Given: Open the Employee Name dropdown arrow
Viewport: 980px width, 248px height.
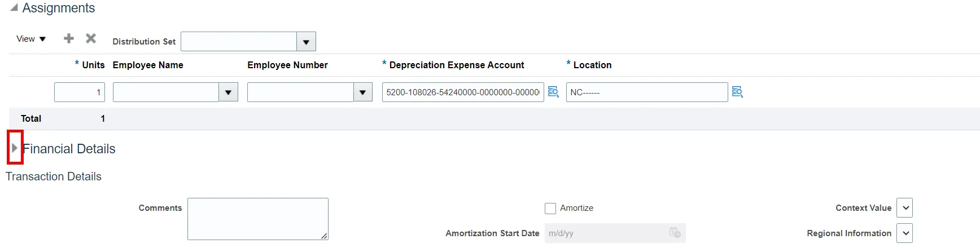Looking at the screenshot, I should (228, 92).
